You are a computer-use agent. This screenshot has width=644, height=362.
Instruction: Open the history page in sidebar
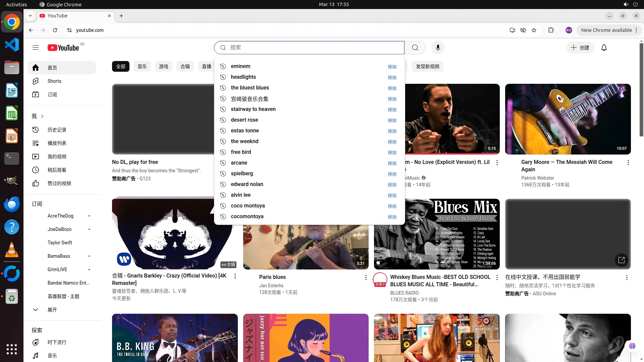57,130
